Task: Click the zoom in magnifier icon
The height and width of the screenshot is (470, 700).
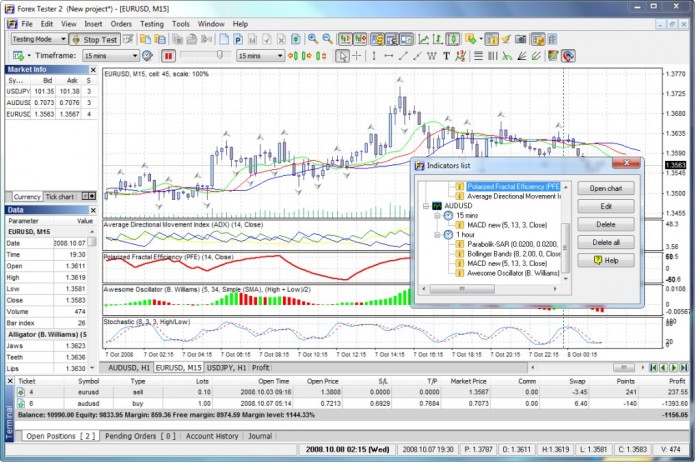Action: click(313, 39)
